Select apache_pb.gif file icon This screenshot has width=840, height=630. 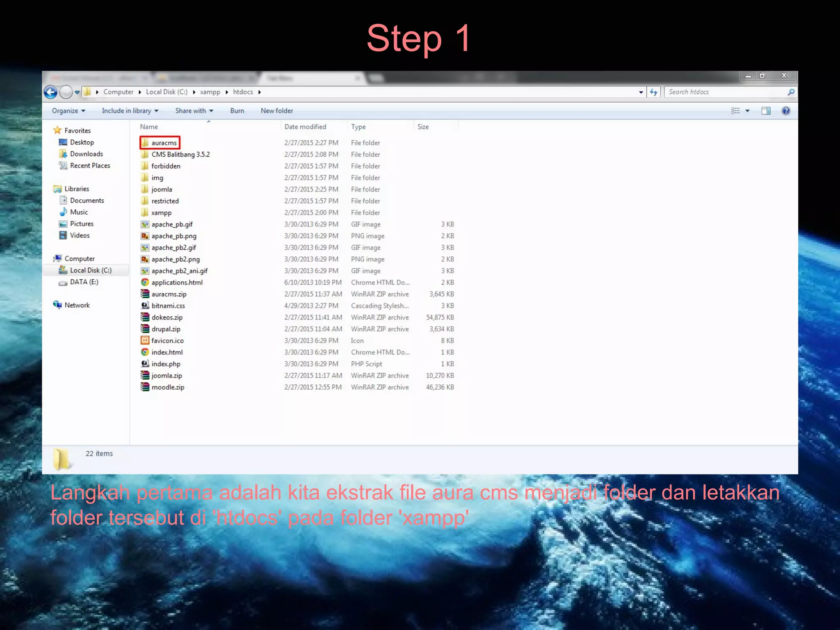click(145, 224)
